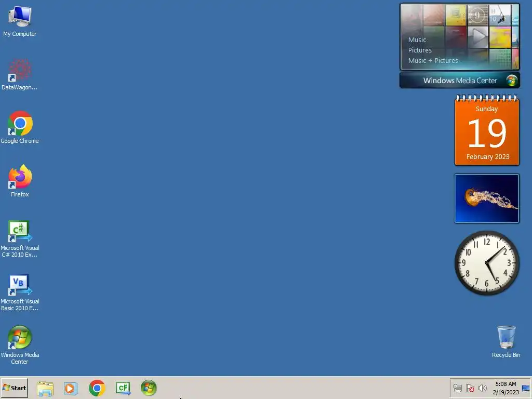Select Microsoft Visual Basic 2010 Express shortcut
The width and height of the screenshot is (532, 399).
coord(20,292)
